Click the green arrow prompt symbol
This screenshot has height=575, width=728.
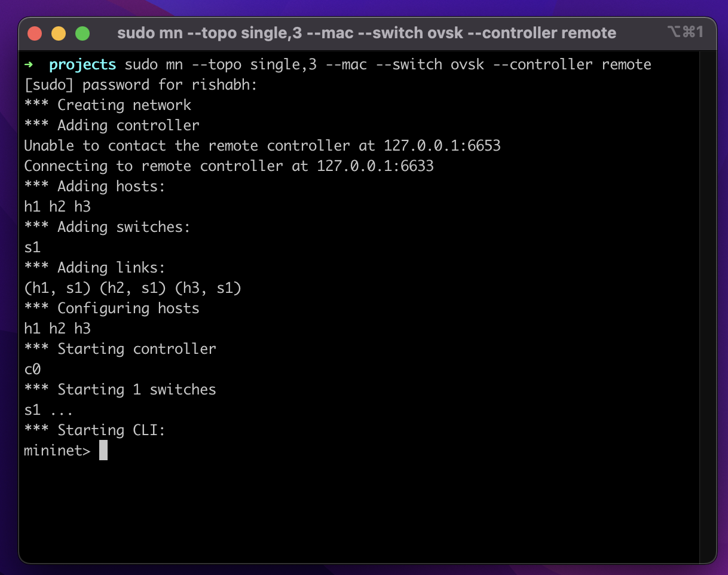[x=29, y=65]
